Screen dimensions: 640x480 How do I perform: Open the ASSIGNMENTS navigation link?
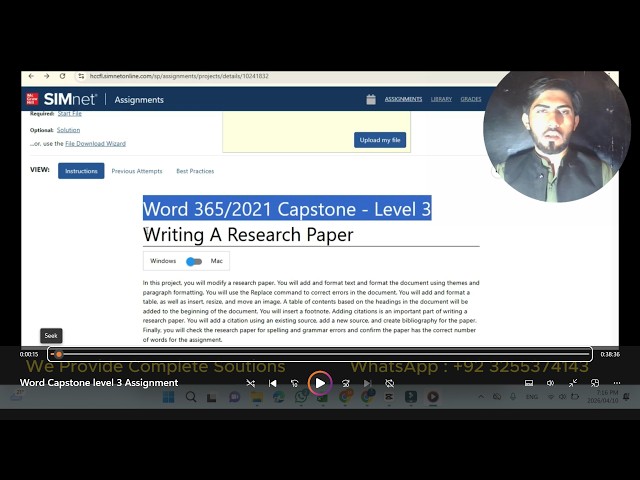(403, 99)
